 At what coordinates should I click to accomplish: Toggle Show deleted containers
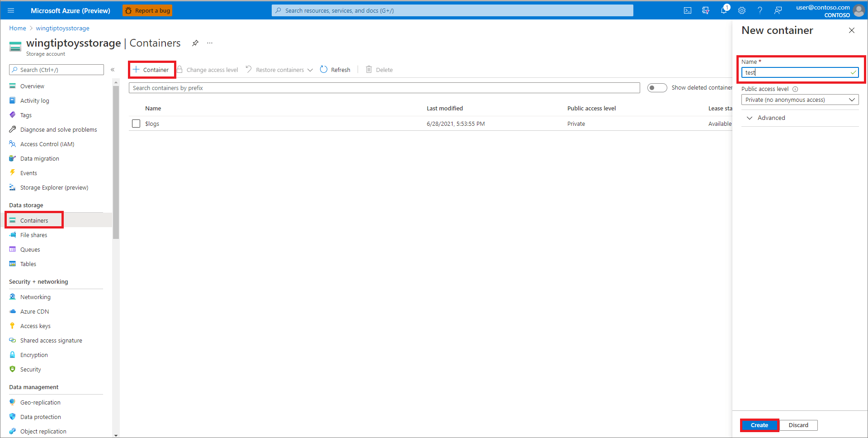click(x=657, y=87)
